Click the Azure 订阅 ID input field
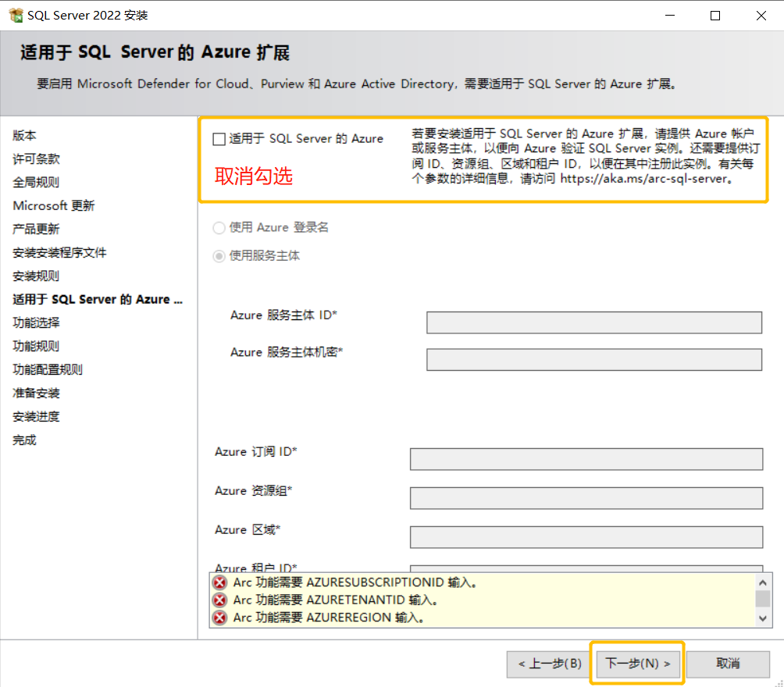This screenshot has height=687, width=784. [x=586, y=459]
